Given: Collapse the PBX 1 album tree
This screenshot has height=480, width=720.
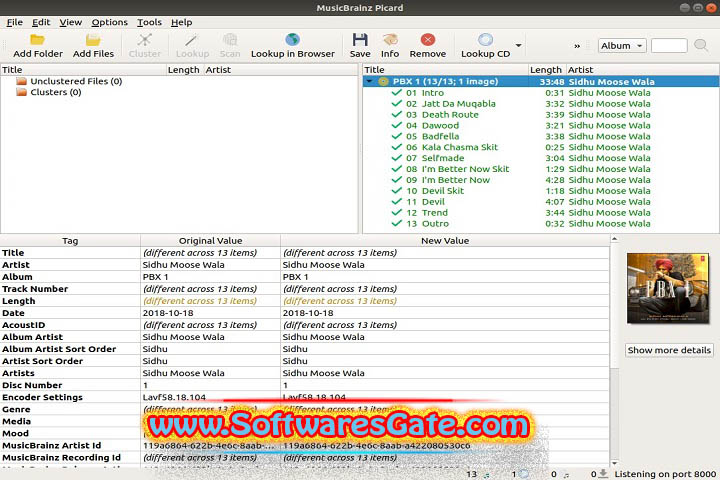Looking at the screenshot, I should [x=370, y=82].
